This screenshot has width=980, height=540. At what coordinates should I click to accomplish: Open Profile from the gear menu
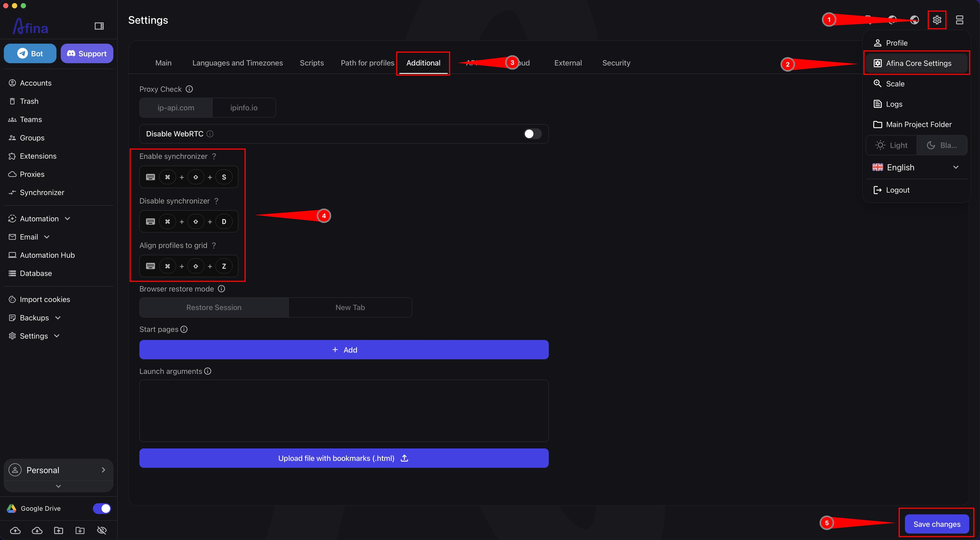click(916, 43)
